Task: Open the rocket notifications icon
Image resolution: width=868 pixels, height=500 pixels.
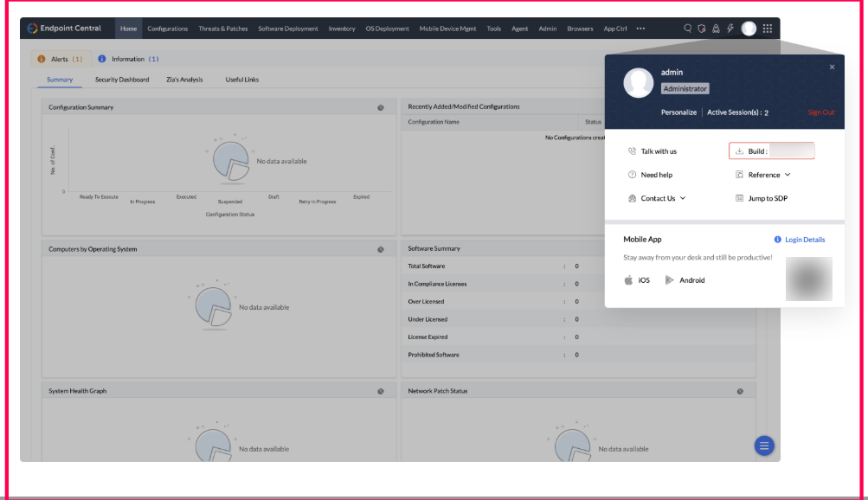Action: click(716, 29)
